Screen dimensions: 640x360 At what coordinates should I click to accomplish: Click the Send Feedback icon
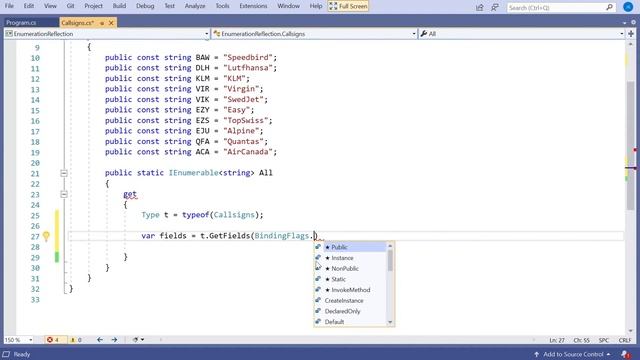coord(495,7)
